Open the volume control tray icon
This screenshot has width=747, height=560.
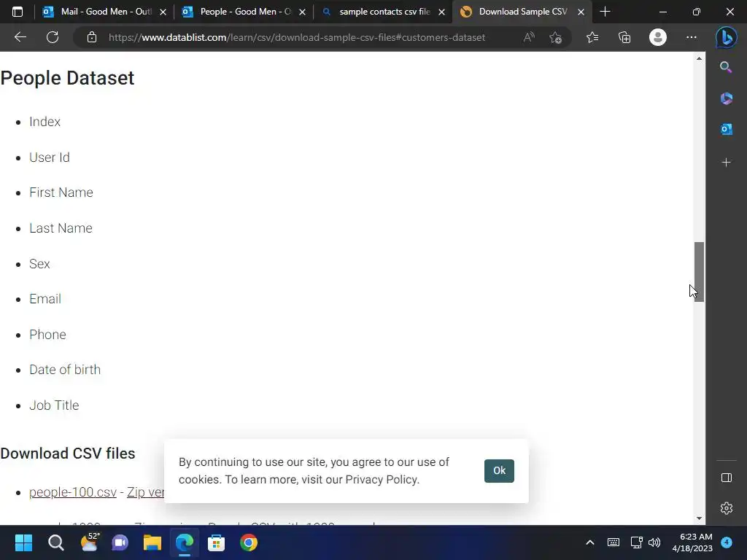[x=654, y=542]
